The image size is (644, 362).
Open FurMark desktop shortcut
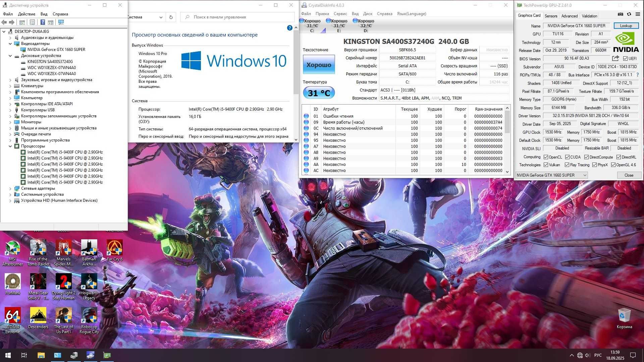pos(13,284)
